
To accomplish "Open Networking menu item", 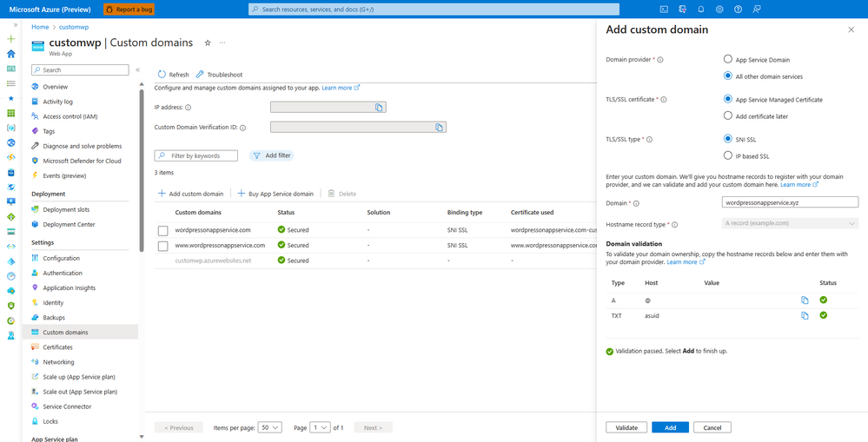I will (x=59, y=362).
